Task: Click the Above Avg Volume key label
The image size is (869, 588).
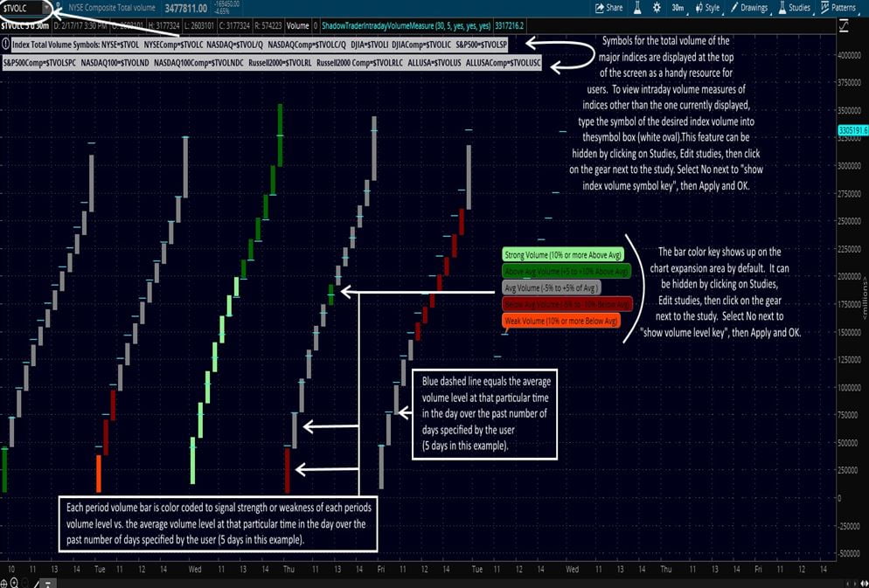Action: tap(567, 272)
